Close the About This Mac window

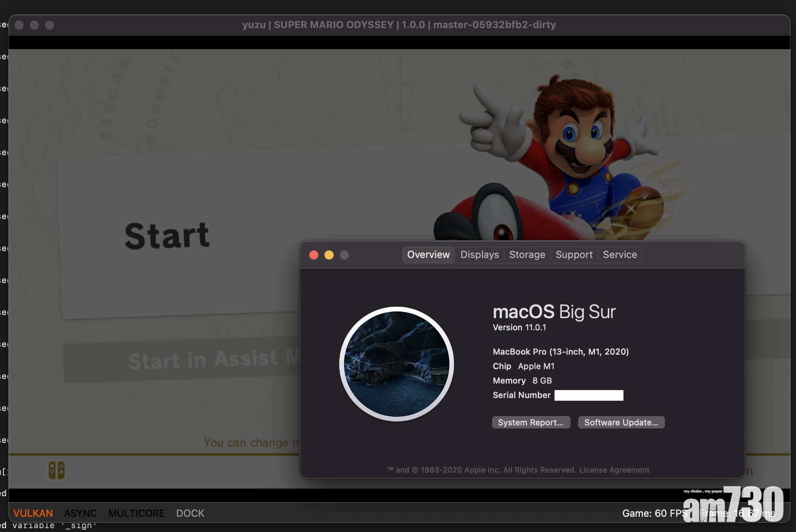click(x=314, y=255)
